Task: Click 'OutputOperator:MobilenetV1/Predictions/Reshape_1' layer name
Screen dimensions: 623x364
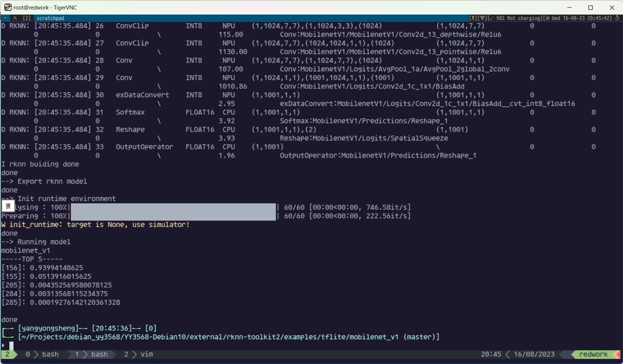Action: [378, 156]
